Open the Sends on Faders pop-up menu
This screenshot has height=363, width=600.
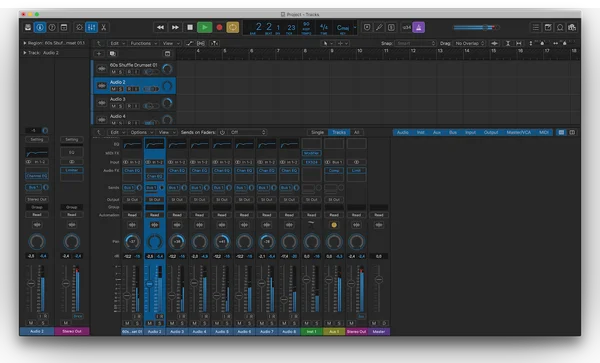[248, 132]
